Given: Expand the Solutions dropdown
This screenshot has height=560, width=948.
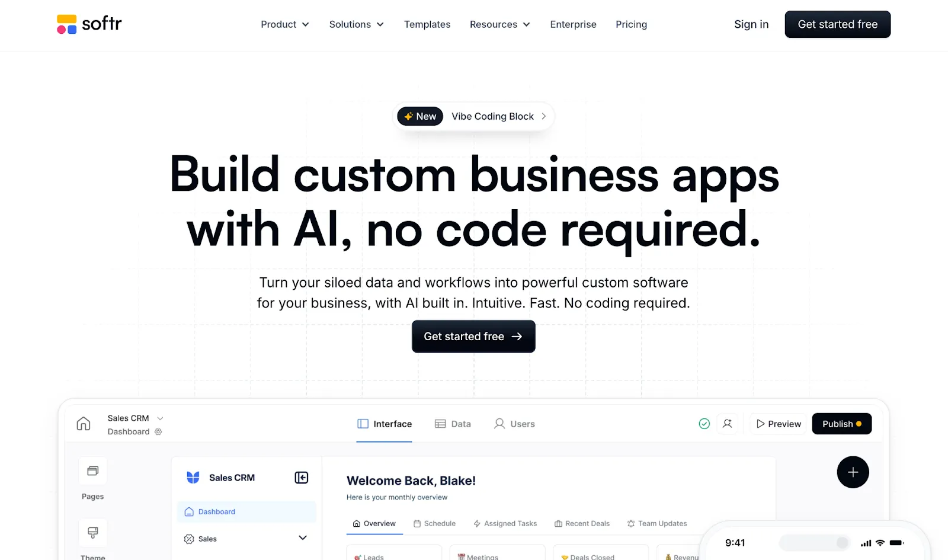Looking at the screenshot, I should coord(357,24).
